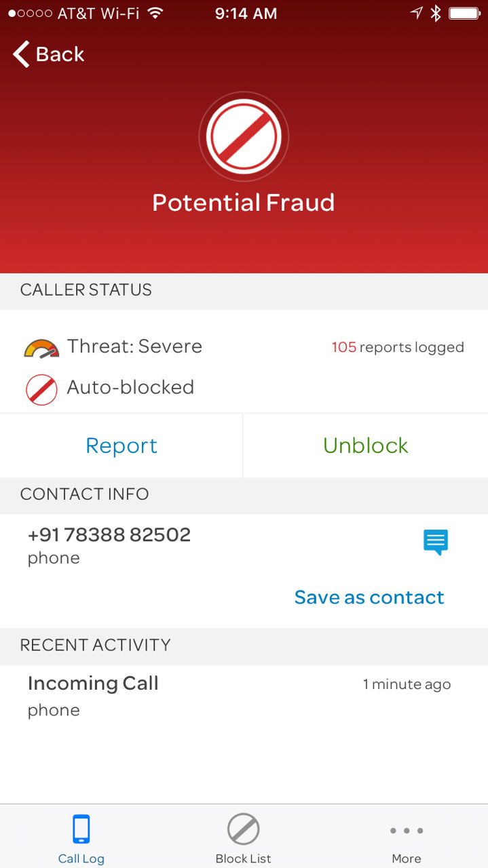Open messaging via the blue chat bubble icon
488x868 pixels.
coord(435,542)
